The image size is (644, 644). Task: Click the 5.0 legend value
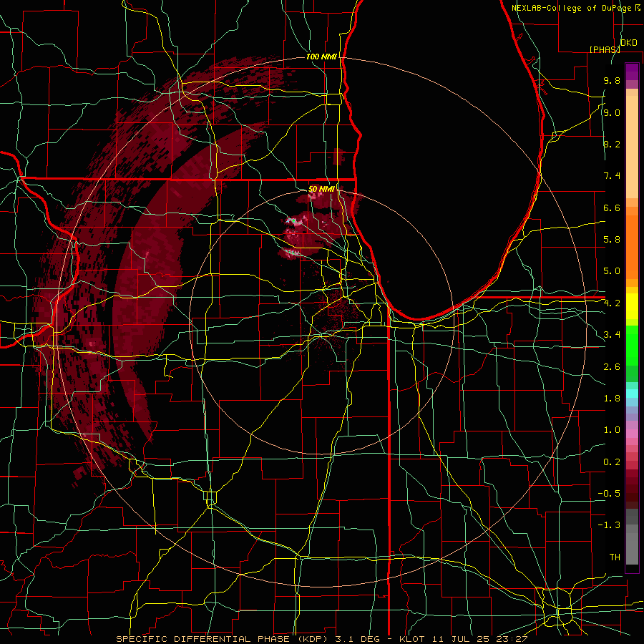click(x=612, y=271)
